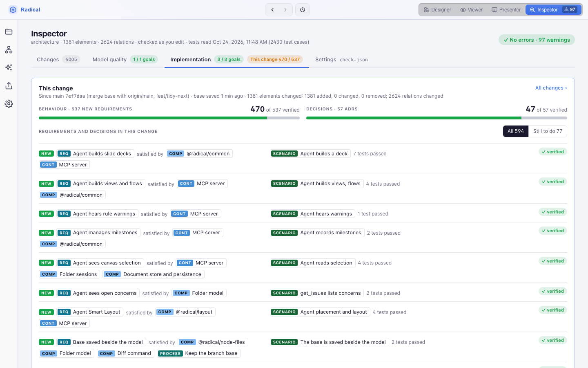Open the Model quality tab
The image size is (588, 368).
pos(125,60)
